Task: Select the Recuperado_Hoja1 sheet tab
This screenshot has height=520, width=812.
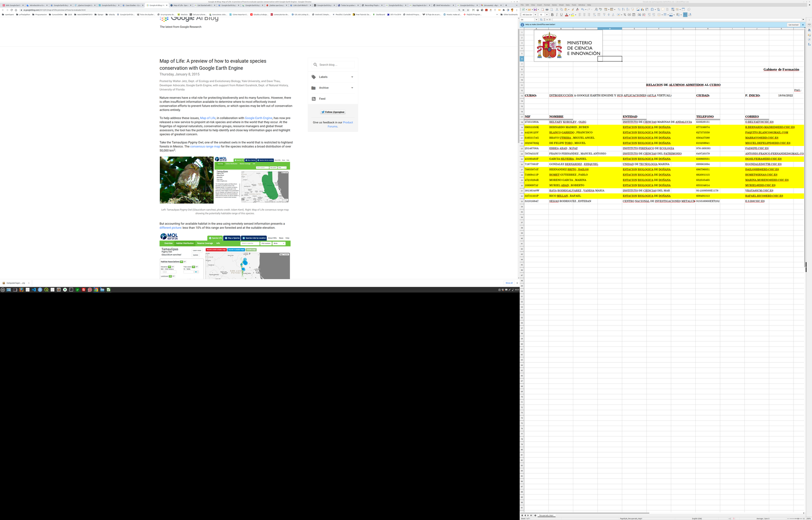Action: tap(546, 515)
